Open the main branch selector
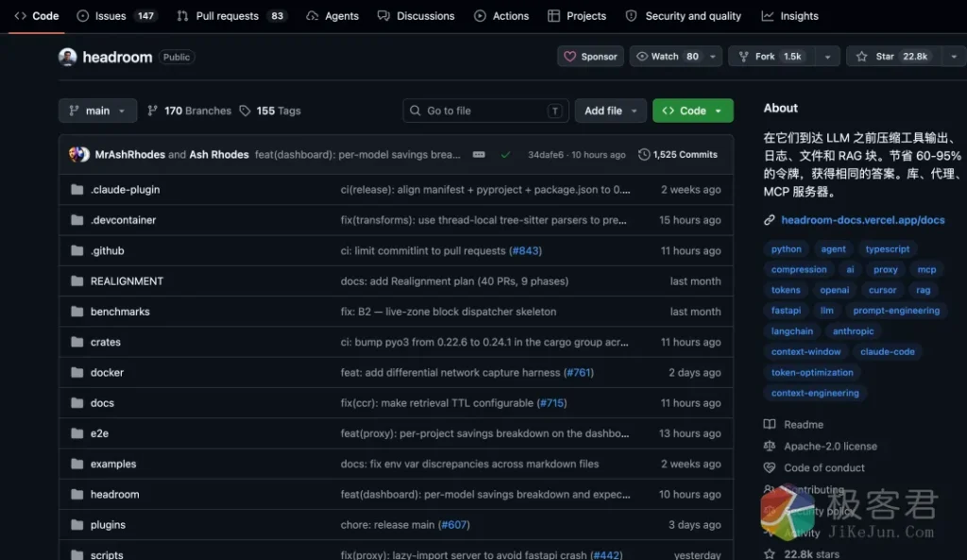 pyautogui.click(x=97, y=110)
